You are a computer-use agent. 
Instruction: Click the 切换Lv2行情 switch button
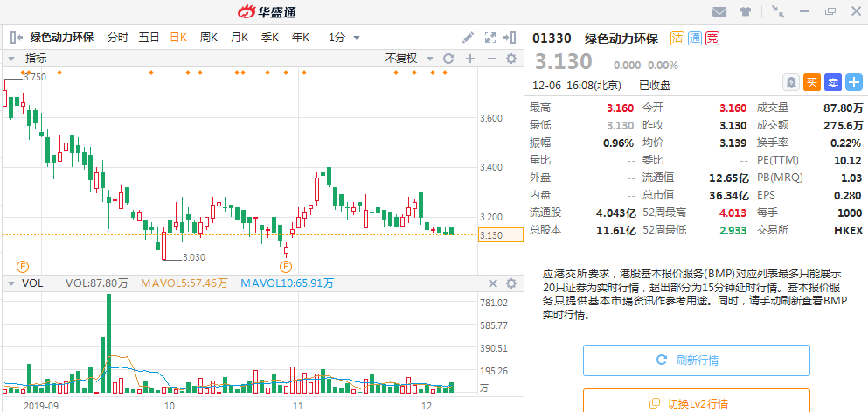point(697,403)
